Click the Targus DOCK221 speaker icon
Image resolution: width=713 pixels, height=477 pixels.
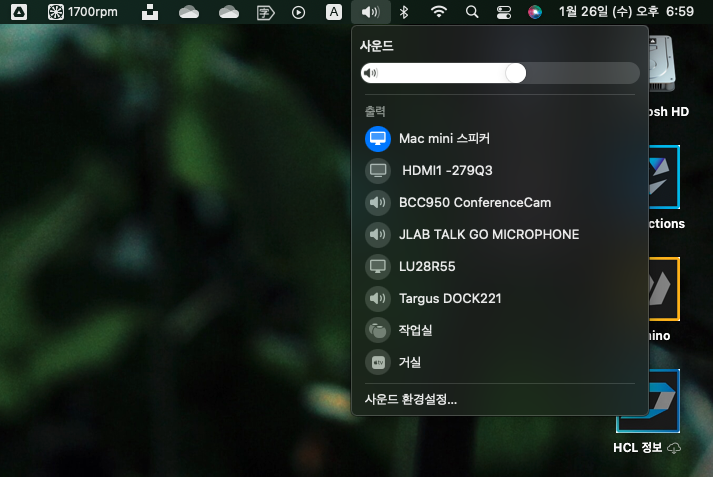pos(378,298)
